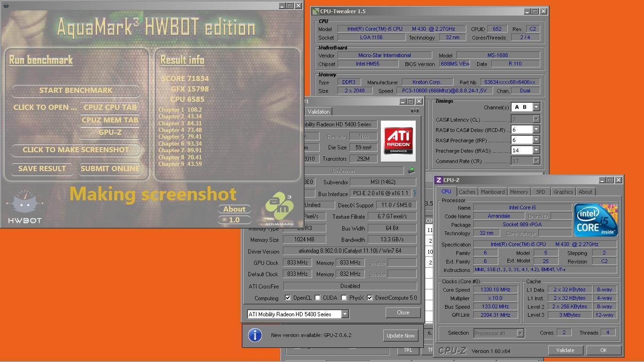Image resolution: width=644 pixels, height=362 pixels.
Task: Click the bus interface question mark icon
Action: (x=414, y=194)
